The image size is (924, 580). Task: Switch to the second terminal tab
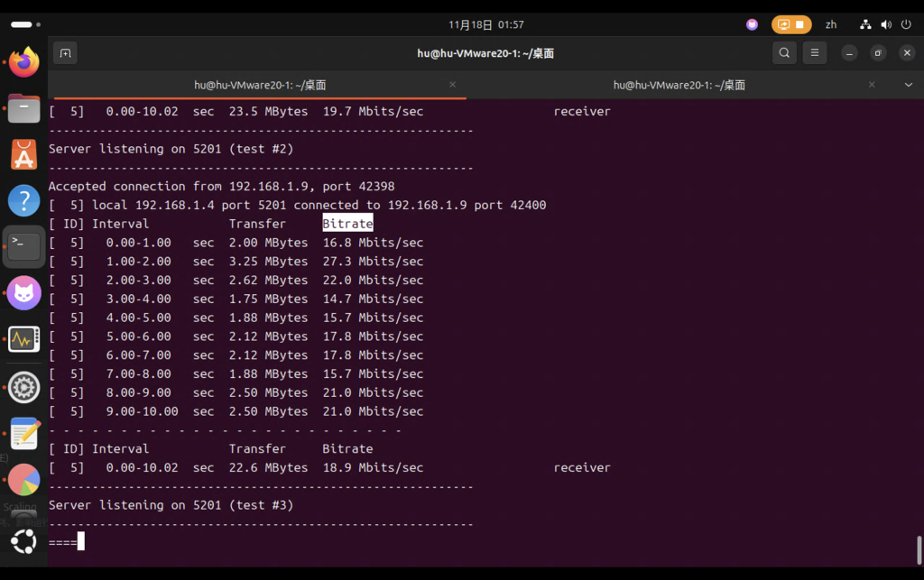(679, 85)
